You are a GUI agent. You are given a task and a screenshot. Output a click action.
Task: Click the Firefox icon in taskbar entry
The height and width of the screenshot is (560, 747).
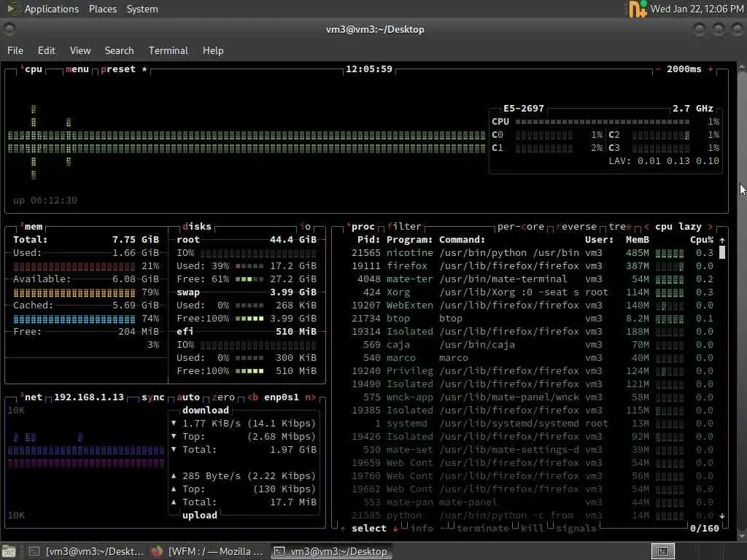click(157, 551)
